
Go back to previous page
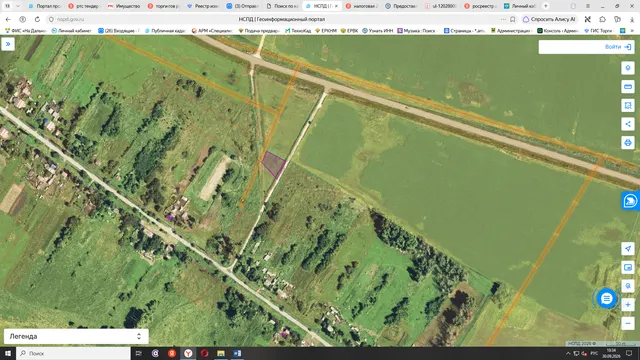8,19
